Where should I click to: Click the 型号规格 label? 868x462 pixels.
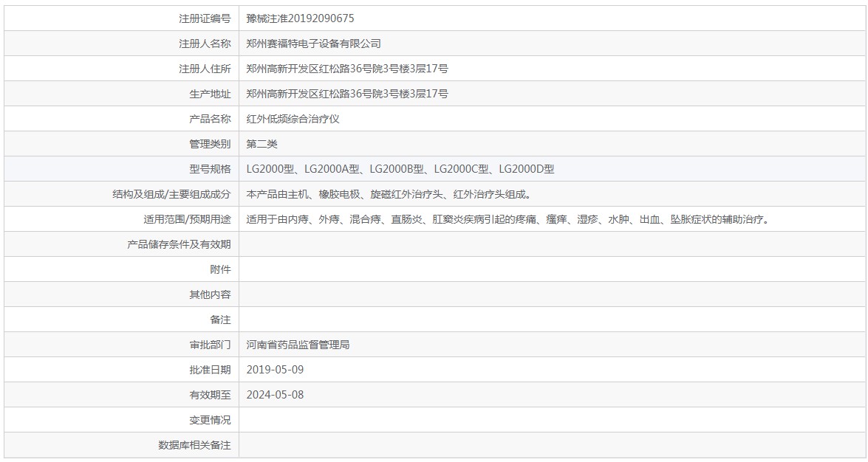tap(210, 169)
